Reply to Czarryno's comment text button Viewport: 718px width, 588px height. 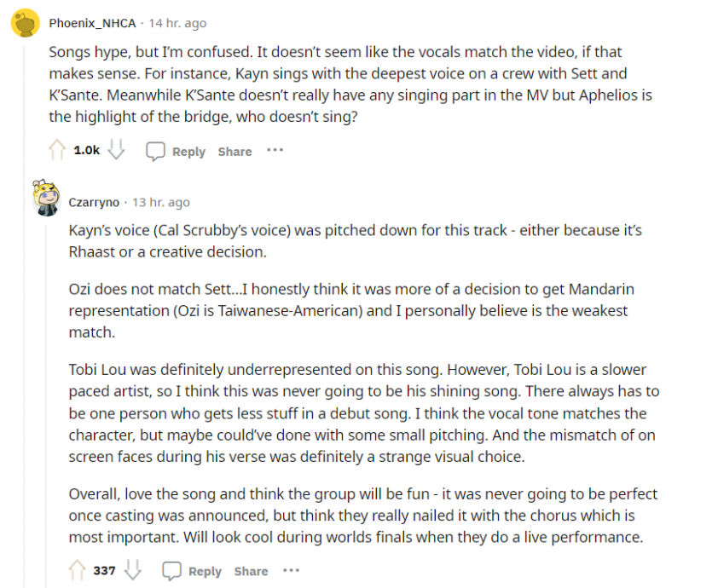(205, 572)
